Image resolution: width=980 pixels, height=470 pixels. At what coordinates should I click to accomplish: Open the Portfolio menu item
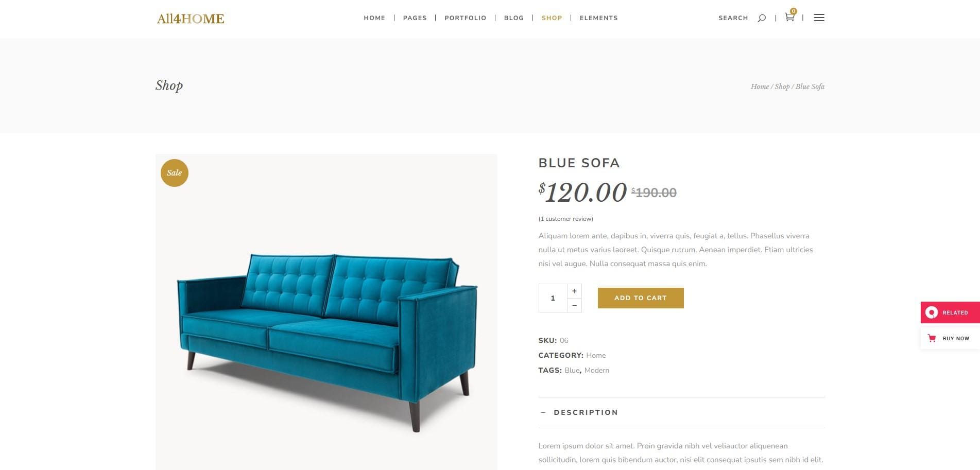(x=466, y=18)
